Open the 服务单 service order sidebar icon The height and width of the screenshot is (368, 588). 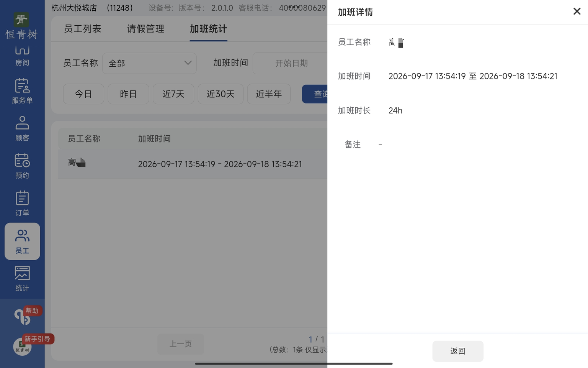(22, 91)
